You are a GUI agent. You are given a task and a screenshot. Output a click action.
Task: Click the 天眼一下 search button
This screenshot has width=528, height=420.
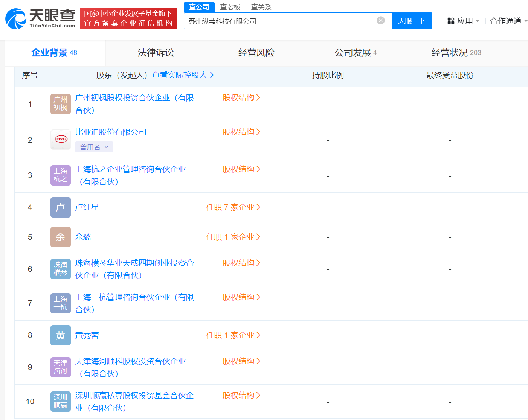pos(412,21)
